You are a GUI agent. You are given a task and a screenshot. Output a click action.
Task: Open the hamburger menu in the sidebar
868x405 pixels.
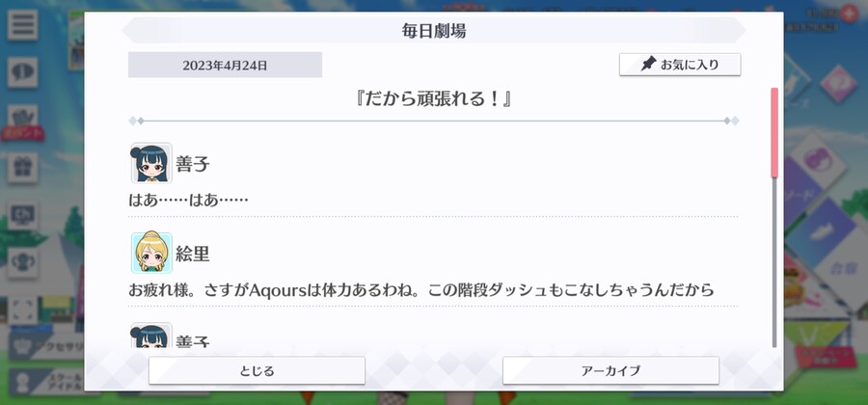coord(23,25)
